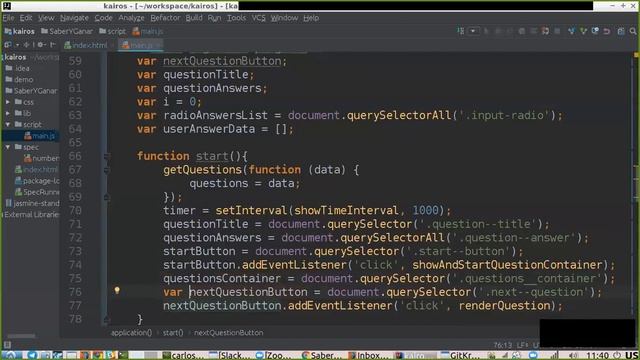Select the .idea folder in project tree
The image size is (640, 360).
pos(18,68)
